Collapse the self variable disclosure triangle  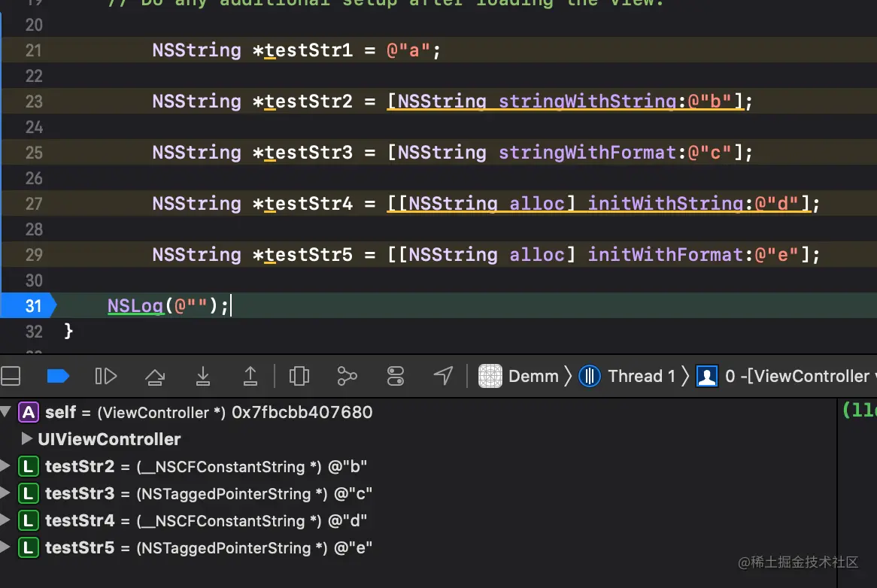5,412
